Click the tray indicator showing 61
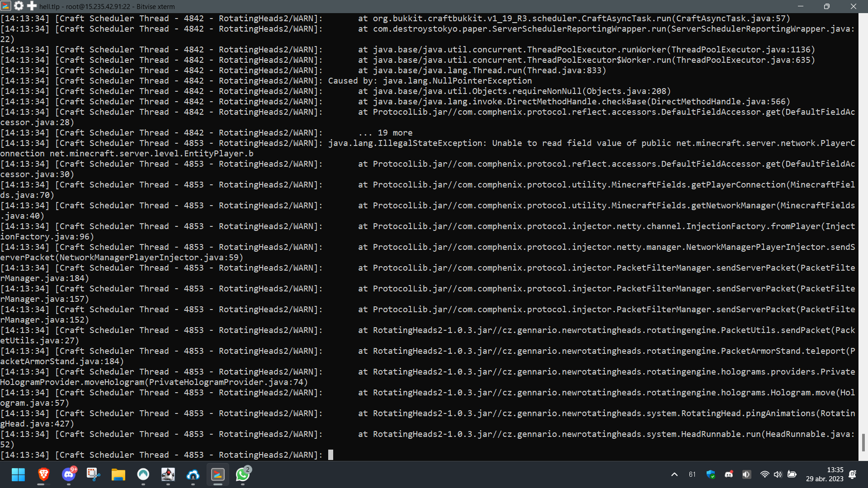Viewport: 868px width, 488px height. 692,474
